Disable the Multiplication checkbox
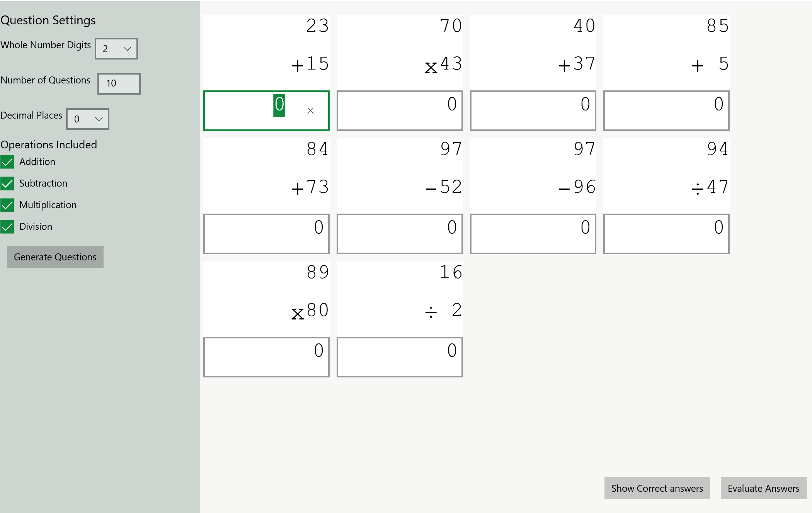Image resolution: width=812 pixels, height=513 pixels. point(7,205)
